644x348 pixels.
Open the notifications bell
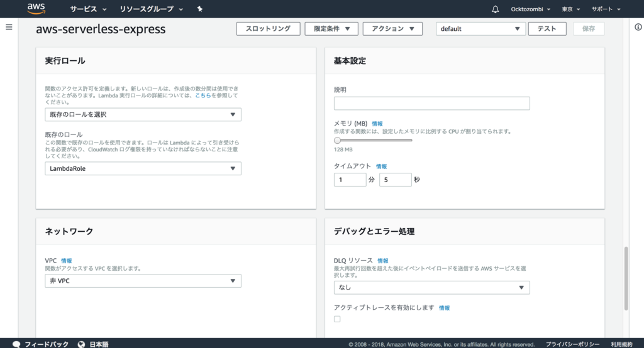[496, 9]
